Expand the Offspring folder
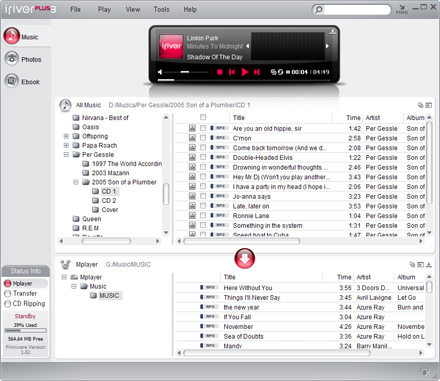440x381 pixels. pos(66,136)
